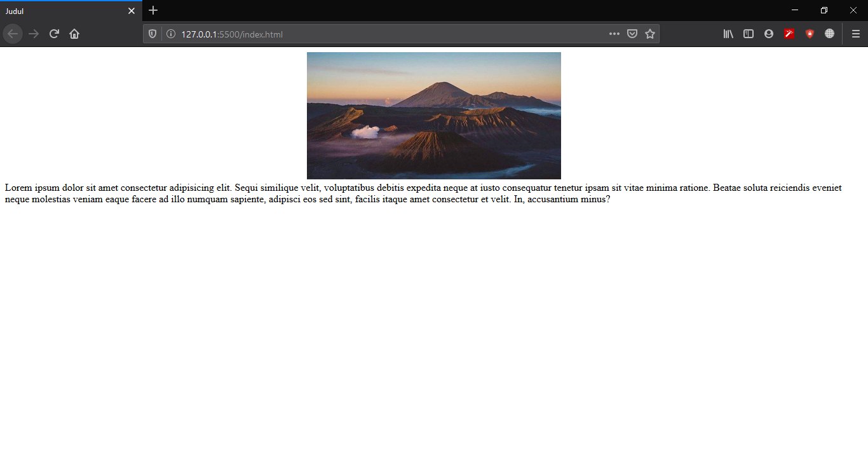Show site information for 127.0.0.1

point(170,34)
